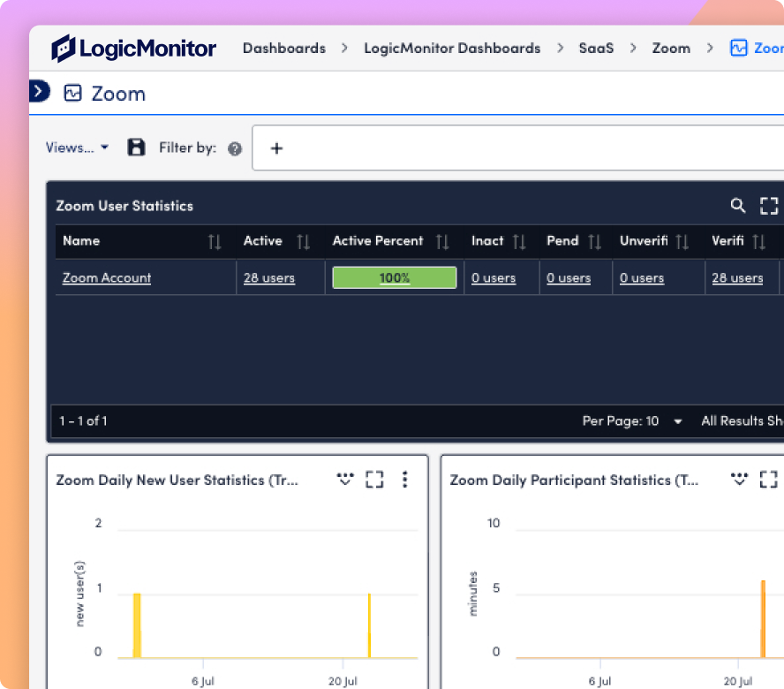Image resolution: width=784 pixels, height=689 pixels.
Task: Sort table by Pend column
Action: pos(594,242)
